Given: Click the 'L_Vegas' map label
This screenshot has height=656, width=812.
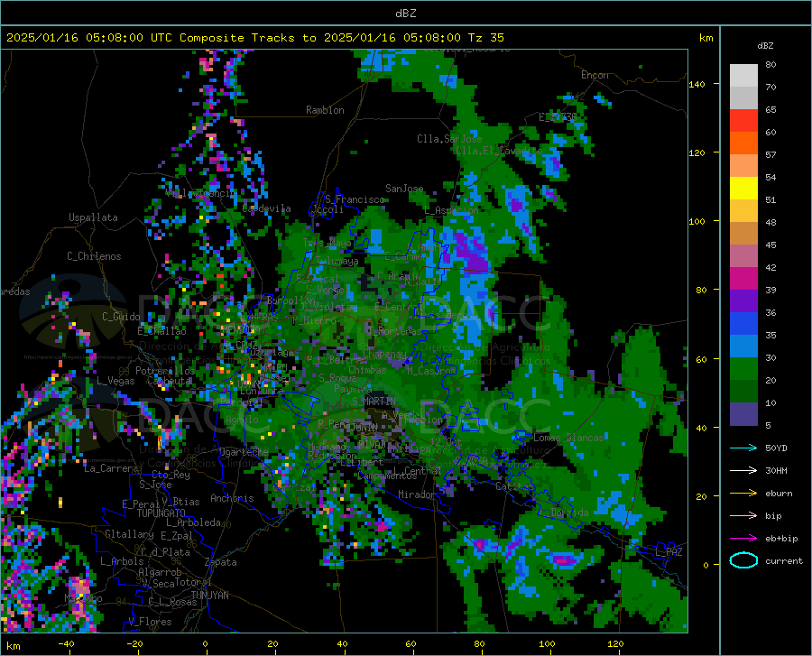Looking at the screenshot, I should coord(115,381).
